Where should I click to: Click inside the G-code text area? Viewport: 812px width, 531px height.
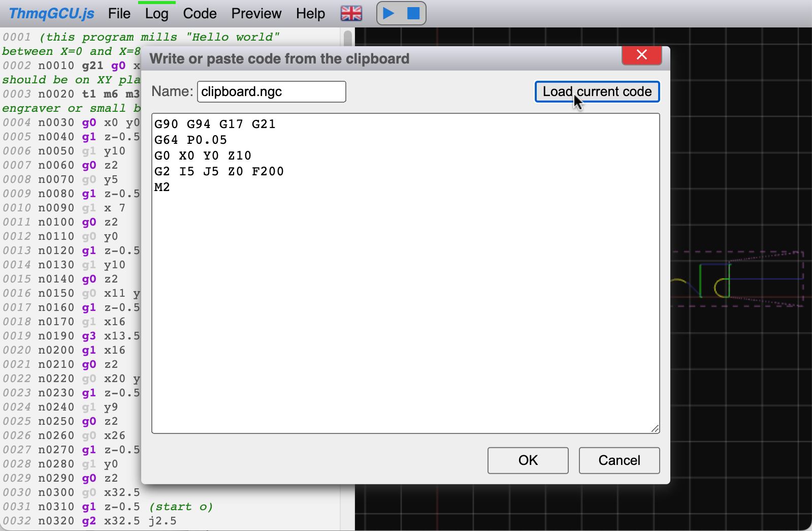tap(405, 305)
